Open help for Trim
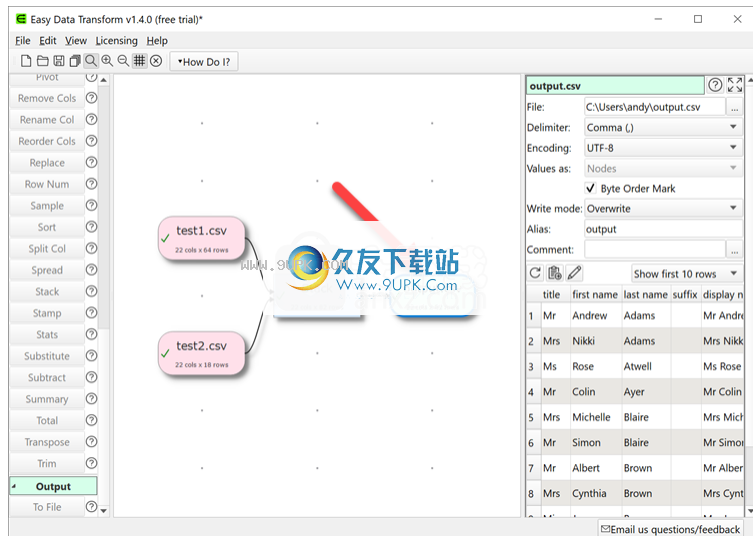753x536 pixels. pyautogui.click(x=91, y=463)
